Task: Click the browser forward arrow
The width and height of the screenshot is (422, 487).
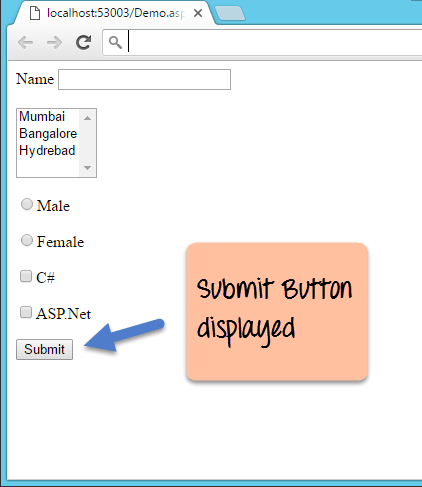Action: click(x=54, y=43)
